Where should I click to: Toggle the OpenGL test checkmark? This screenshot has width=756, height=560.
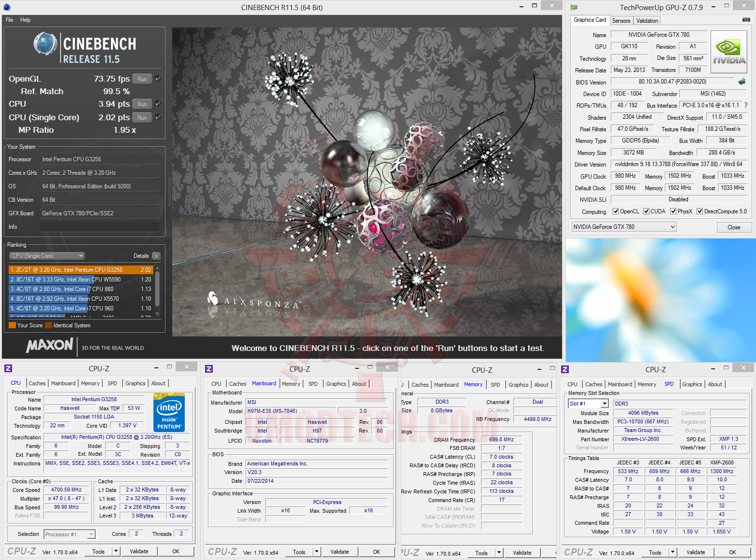click(158, 78)
